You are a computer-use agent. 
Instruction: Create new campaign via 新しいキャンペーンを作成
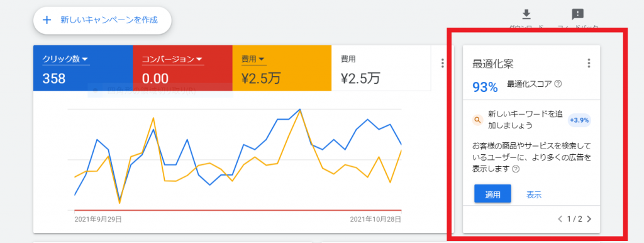click(103, 20)
